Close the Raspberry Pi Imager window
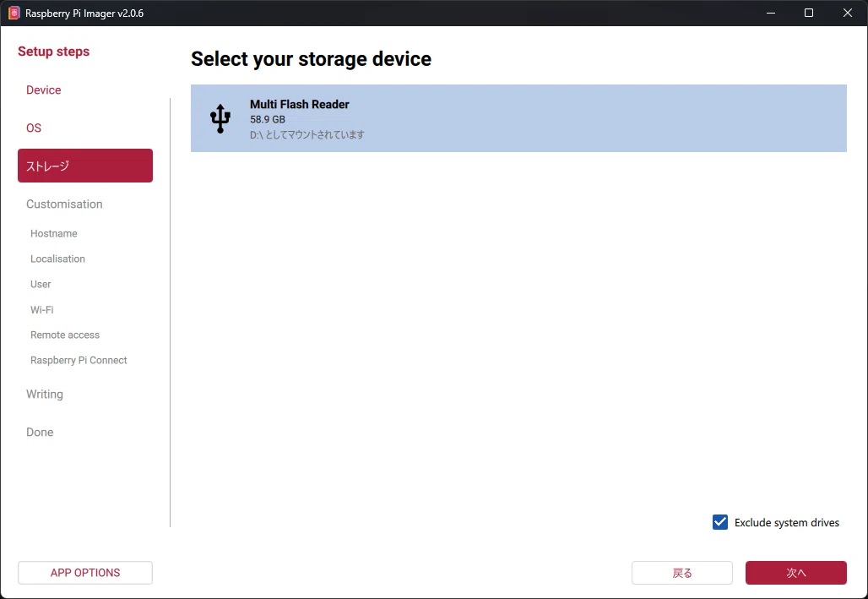This screenshot has width=868, height=599. pyautogui.click(x=848, y=13)
